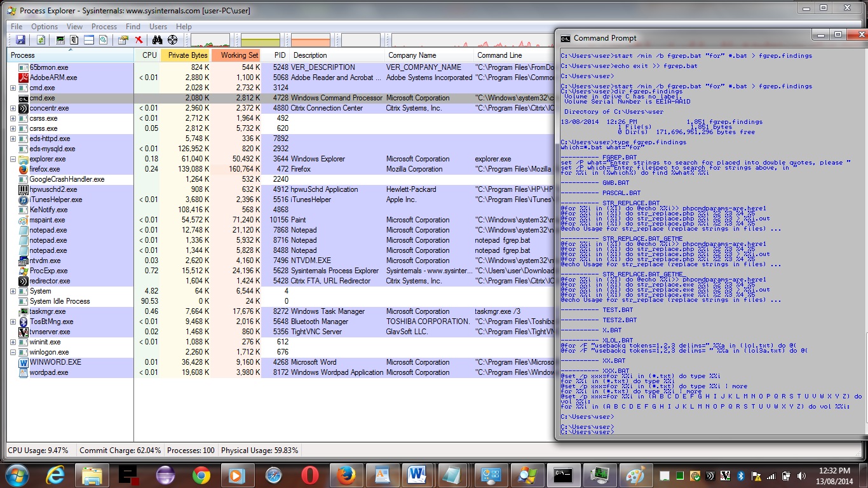Image resolution: width=868 pixels, height=488 pixels.
Task: Expand the wininit.exe tree node
Action: click(x=13, y=342)
